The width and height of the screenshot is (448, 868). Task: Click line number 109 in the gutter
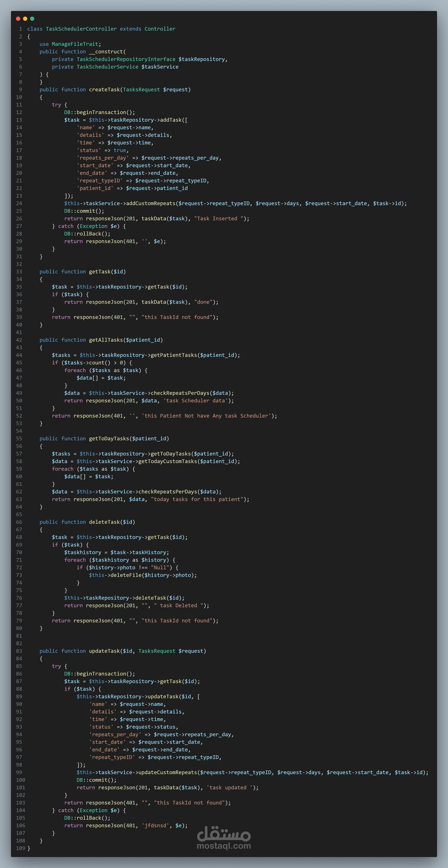point(21,848)
